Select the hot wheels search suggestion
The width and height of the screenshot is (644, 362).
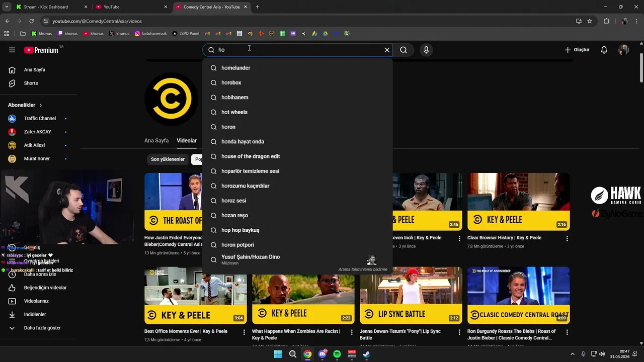(297, 112)
